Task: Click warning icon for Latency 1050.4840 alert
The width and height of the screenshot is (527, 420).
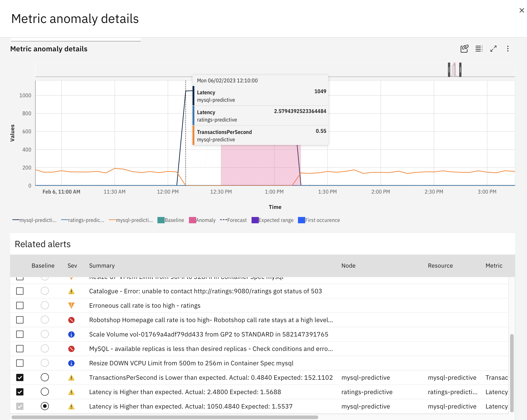Action: [x=71, y=406]
